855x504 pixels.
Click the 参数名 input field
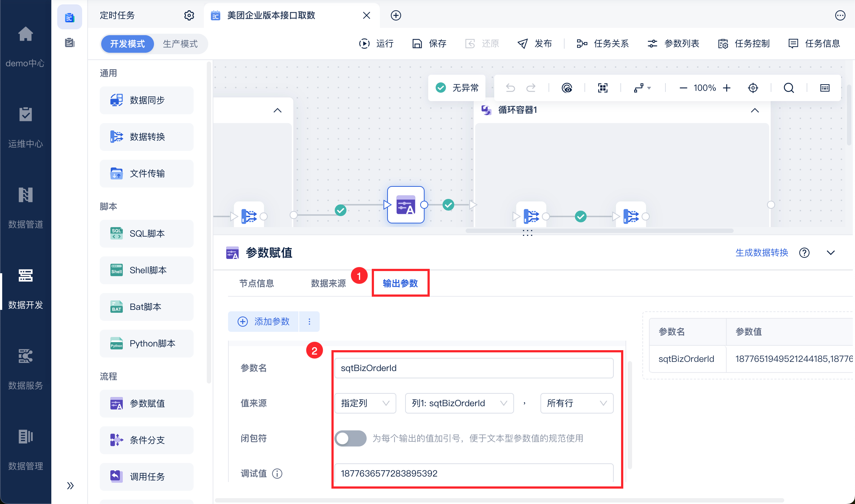[473, 368]
